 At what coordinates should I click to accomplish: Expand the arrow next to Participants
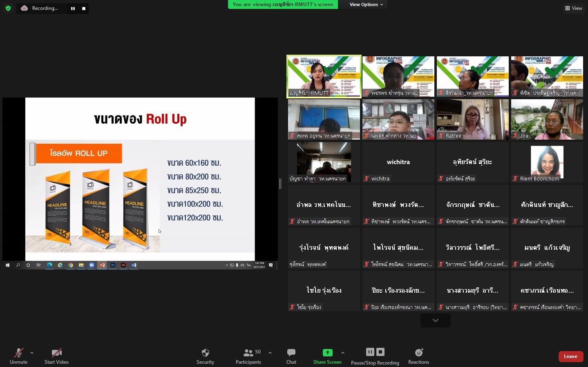tap(270, 353)
